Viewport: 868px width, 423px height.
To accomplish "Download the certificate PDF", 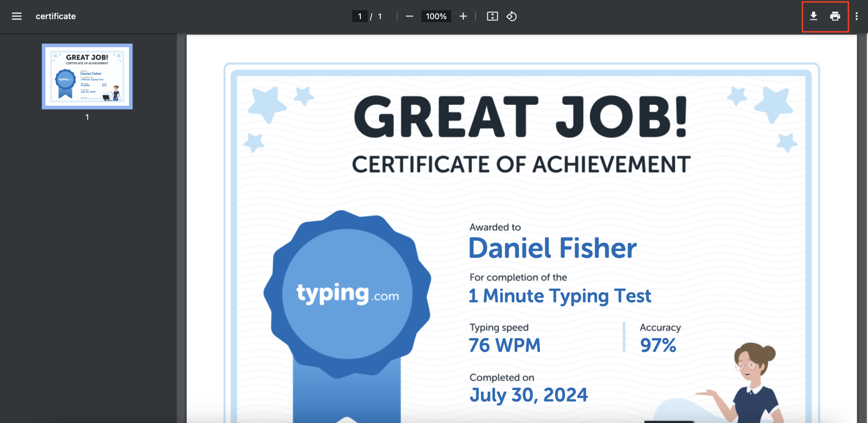I will (813, 16).
